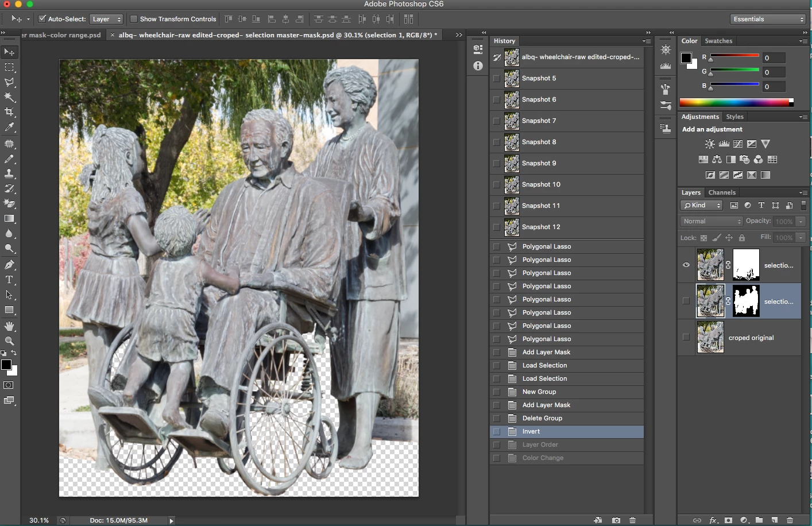This screenshot has height=526, width=812.
Task: Add Brightness/Contrast adjustment icon
Action: (710, 144)
